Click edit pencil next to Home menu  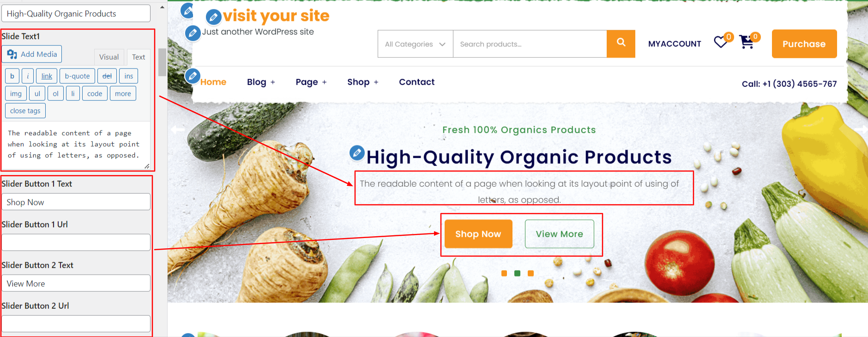tap(193, 76)
